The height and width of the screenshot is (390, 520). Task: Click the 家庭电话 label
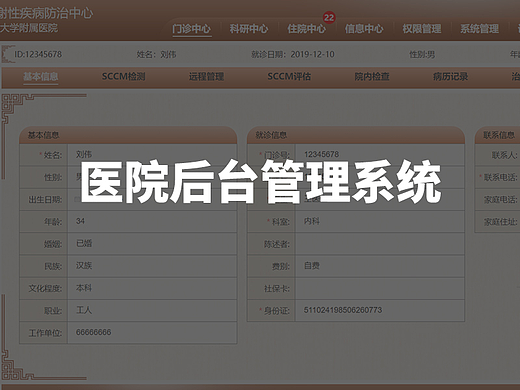pos(501,199)
